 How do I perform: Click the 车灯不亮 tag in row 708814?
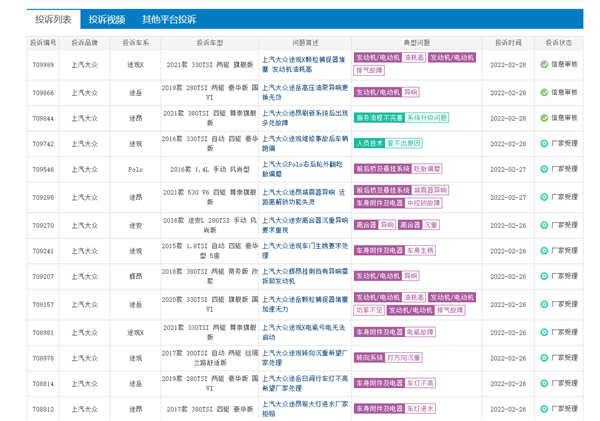coord(420,383)
